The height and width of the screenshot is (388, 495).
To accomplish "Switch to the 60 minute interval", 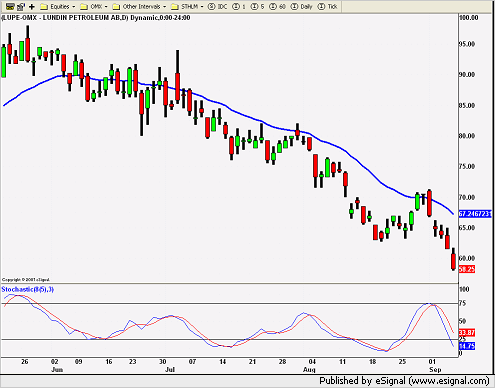I will [x=277, y=6].
